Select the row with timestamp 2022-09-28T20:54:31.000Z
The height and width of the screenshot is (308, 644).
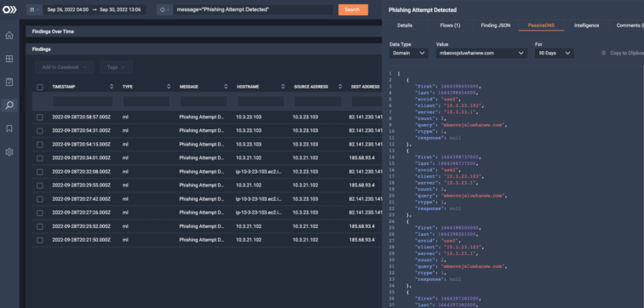point(40,131)
